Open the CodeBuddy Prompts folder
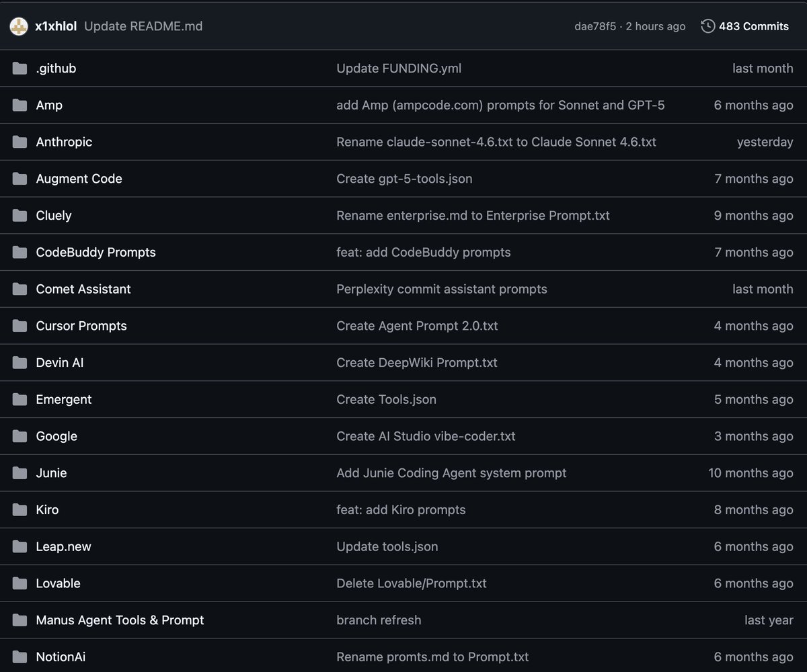The height and width of the screenshot is (672, 807). [x=95, y=253]
